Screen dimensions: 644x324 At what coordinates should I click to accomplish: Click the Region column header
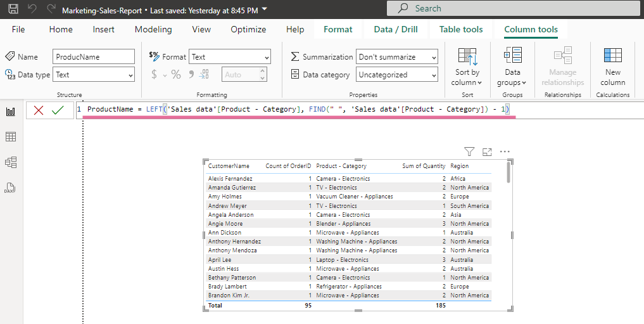[459, 166]
